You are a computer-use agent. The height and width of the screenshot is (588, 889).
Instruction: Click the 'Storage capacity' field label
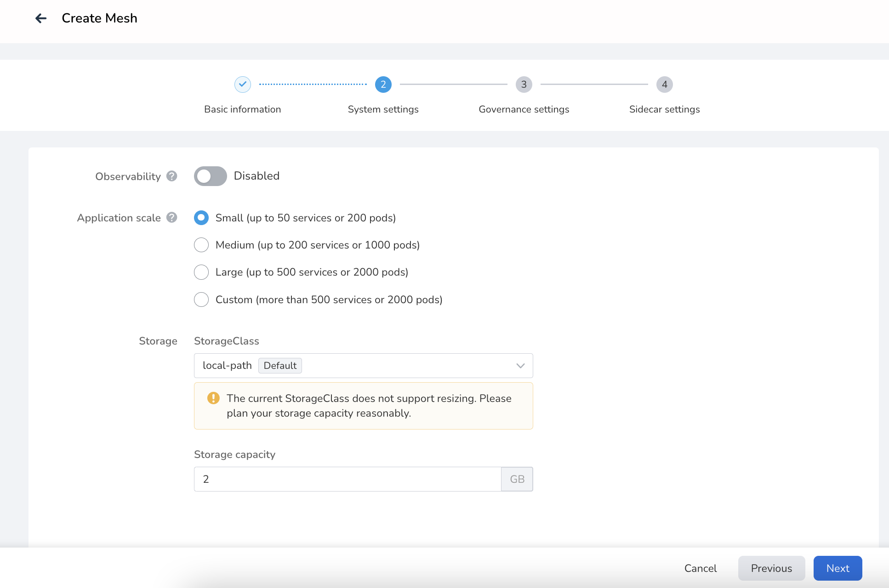pos(235,454)
